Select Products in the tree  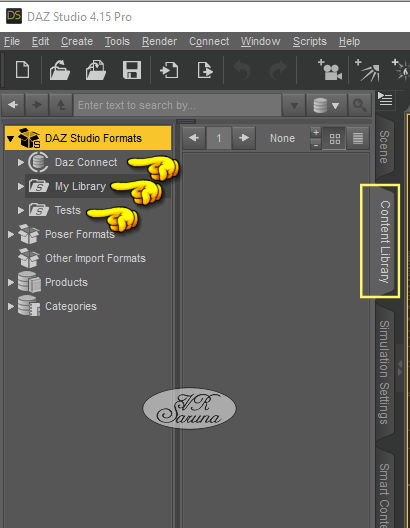[66, 282]
